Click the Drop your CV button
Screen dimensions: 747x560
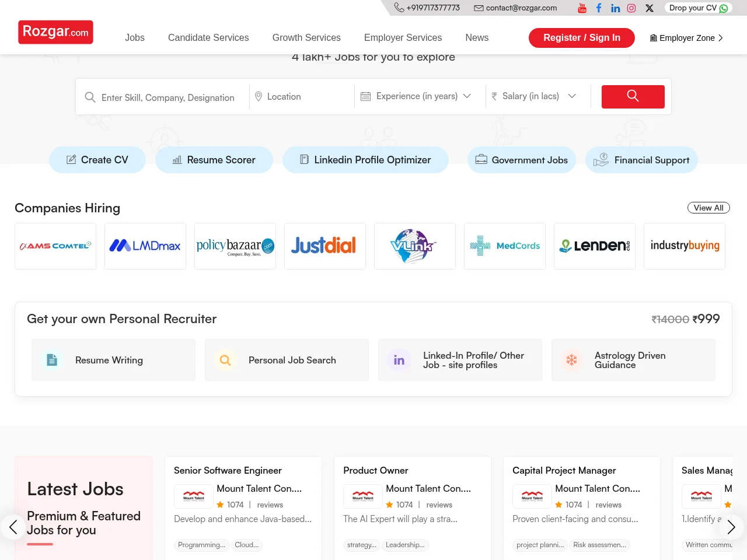click(697, 8)
